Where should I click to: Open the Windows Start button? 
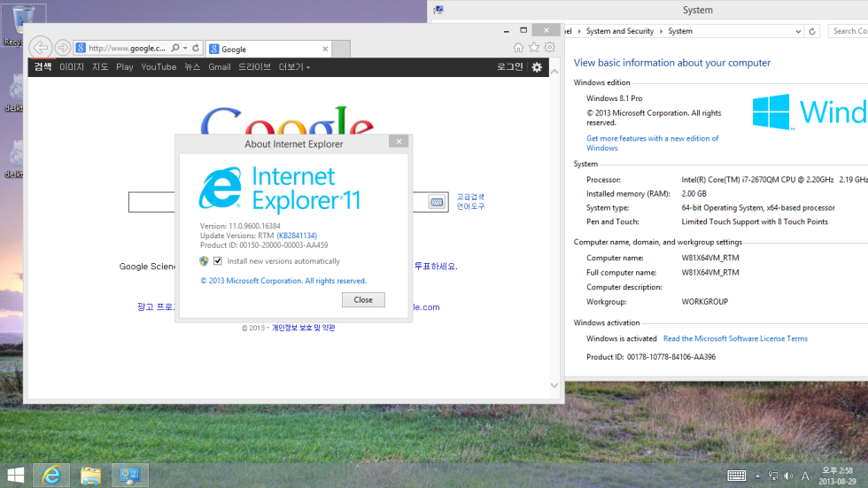[16, 476]
